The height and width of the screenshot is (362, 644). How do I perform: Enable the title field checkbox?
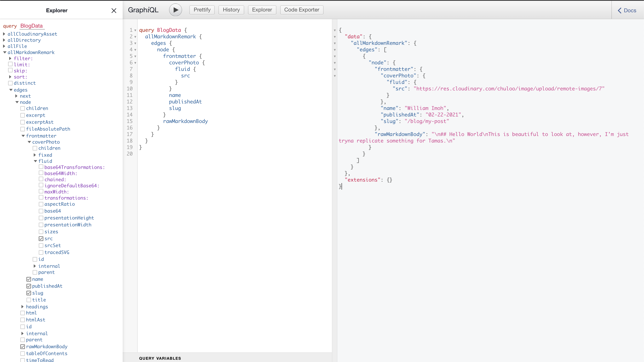tap(29, 300)
